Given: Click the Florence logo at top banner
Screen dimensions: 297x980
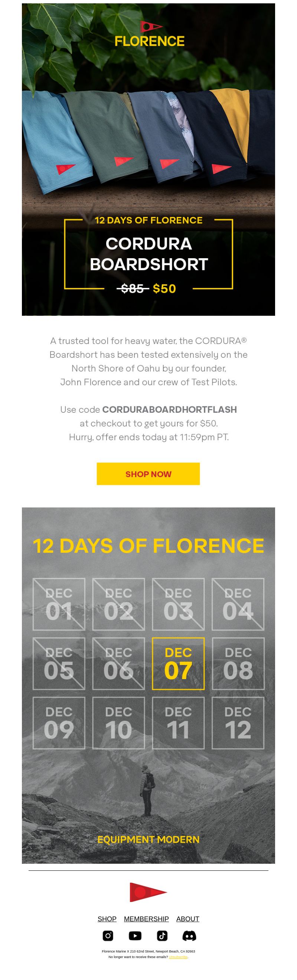Looking at the screenshot, I should pos(150,33).
